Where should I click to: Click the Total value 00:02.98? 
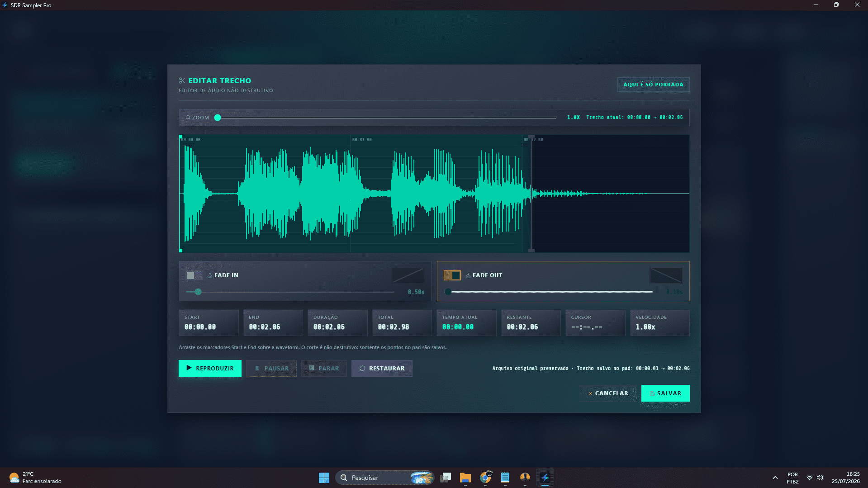pos(394,327)
